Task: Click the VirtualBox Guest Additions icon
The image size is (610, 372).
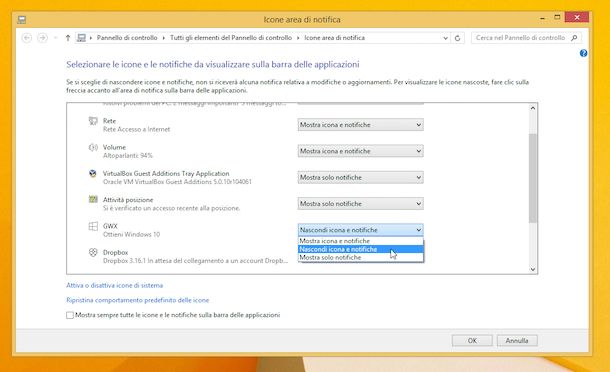Action: (93, 174)
